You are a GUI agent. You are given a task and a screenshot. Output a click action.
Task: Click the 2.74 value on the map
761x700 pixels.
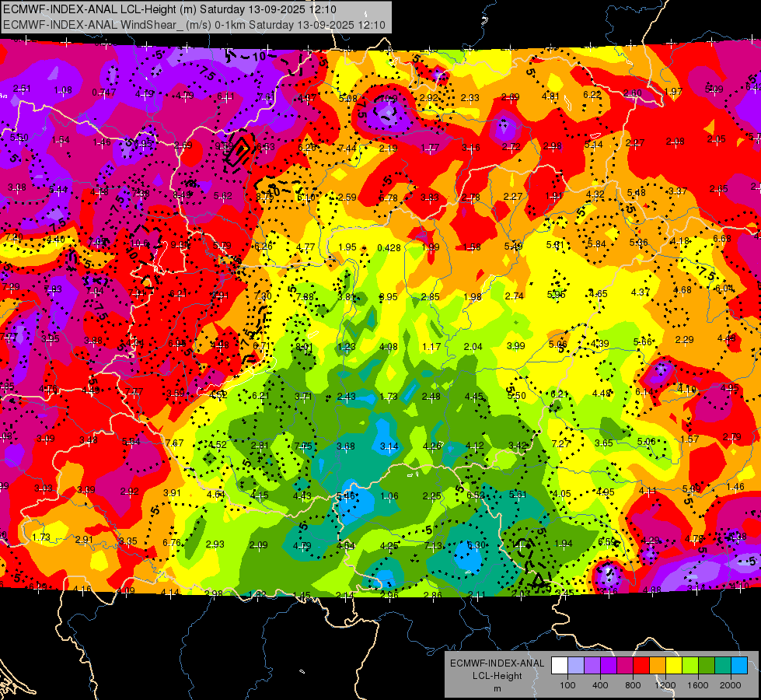[515, 296]
